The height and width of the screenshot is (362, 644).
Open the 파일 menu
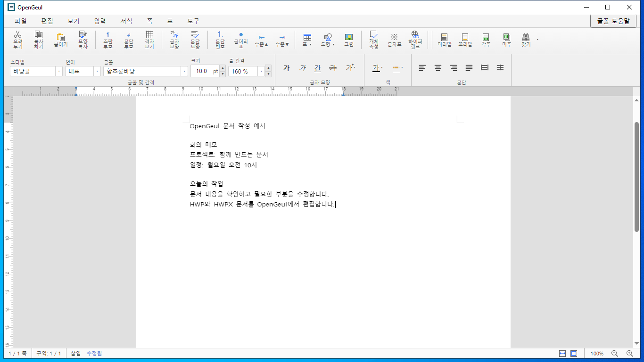(x=21, y=21)
